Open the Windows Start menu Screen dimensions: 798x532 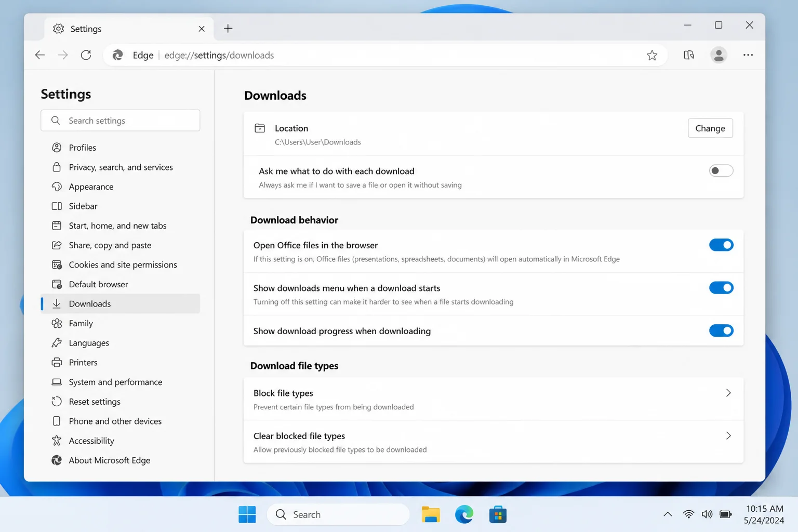point(247,514)
